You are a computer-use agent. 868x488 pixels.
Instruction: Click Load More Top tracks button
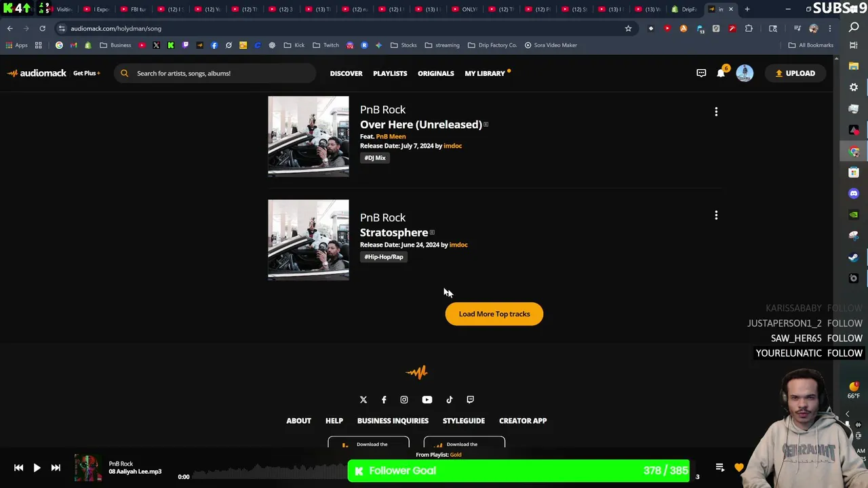494,314
